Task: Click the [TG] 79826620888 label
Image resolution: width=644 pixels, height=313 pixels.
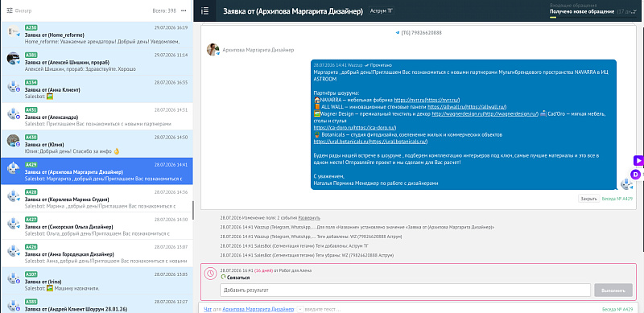Action: point(421,33)
